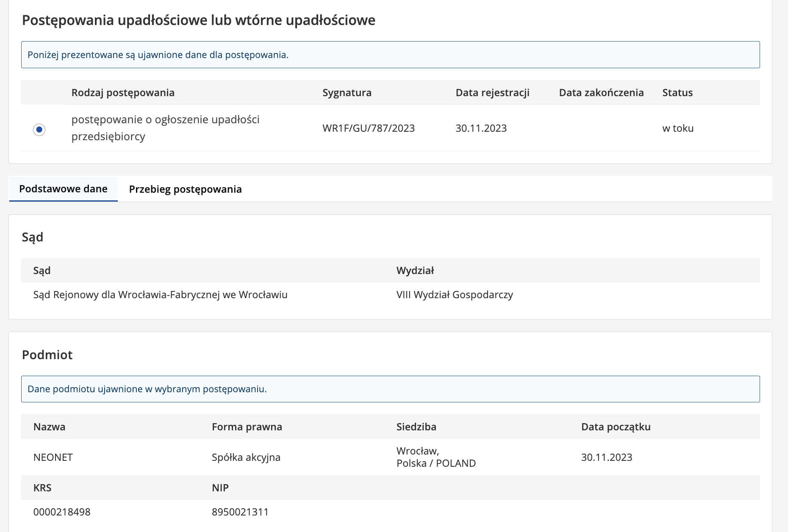Click the 'w toku' status value
Viewport: 788px width, 532px height.
[x=678, y=128]
